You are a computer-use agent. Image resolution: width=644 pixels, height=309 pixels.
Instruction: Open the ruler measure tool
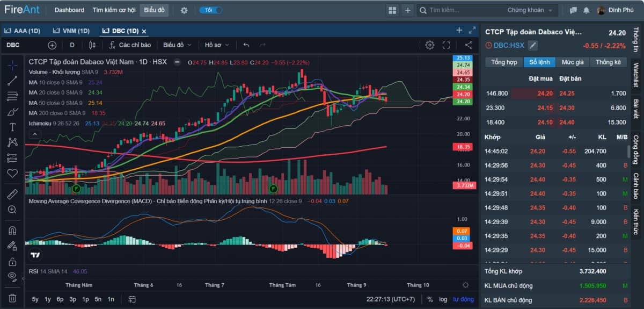click(x=12, y=194)
